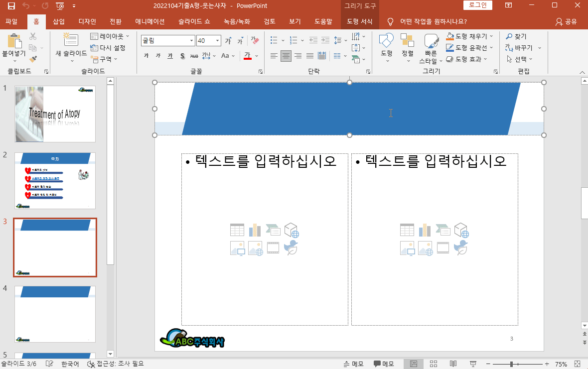
Task: Click the Save icon in quick access toolbar
Action: [11, 5]
